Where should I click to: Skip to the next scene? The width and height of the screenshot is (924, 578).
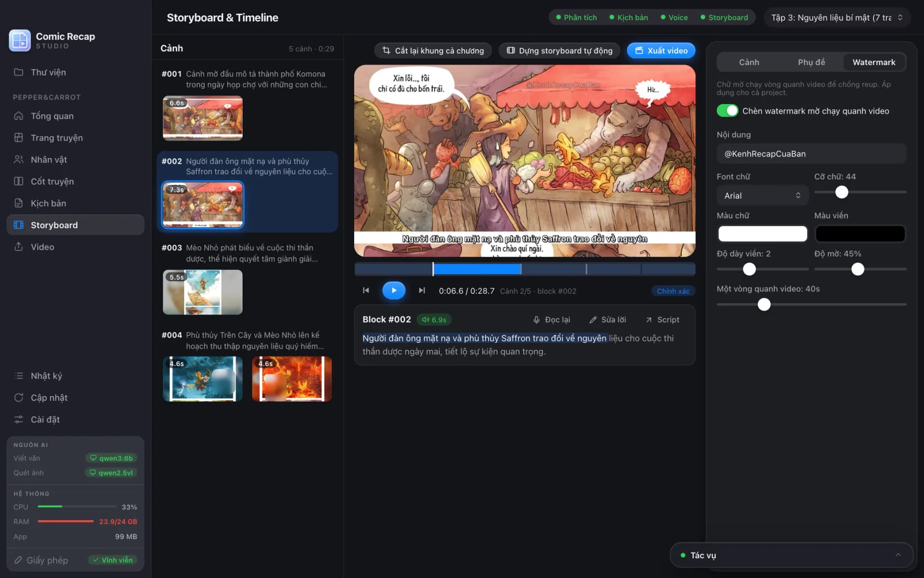tap(422, 290)
